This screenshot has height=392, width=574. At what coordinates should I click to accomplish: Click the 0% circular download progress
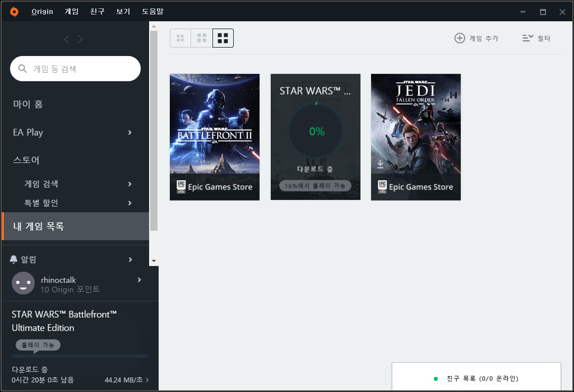click(x=316, y=131)
